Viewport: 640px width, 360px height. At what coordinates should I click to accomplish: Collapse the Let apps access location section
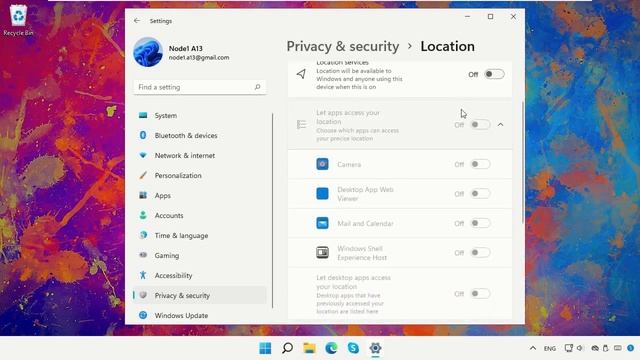[500, 124]
